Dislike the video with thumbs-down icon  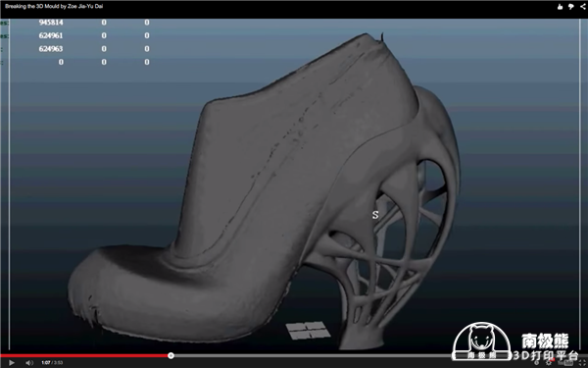coord(570,7)
